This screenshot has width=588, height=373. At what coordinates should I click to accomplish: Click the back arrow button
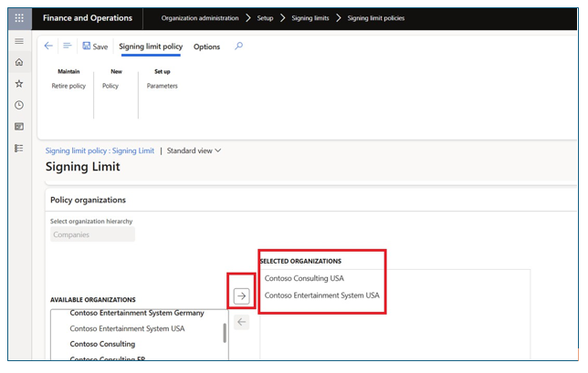point(49,47)
